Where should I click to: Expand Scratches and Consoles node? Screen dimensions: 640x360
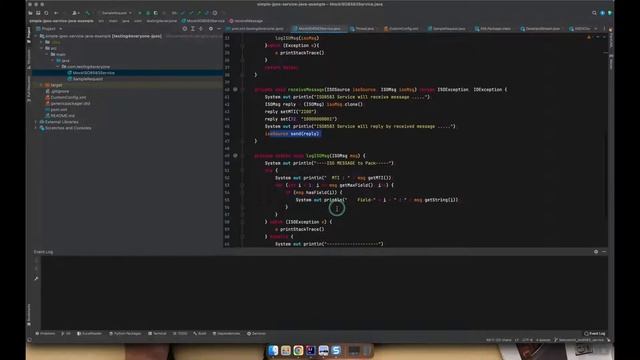(36, 128)
